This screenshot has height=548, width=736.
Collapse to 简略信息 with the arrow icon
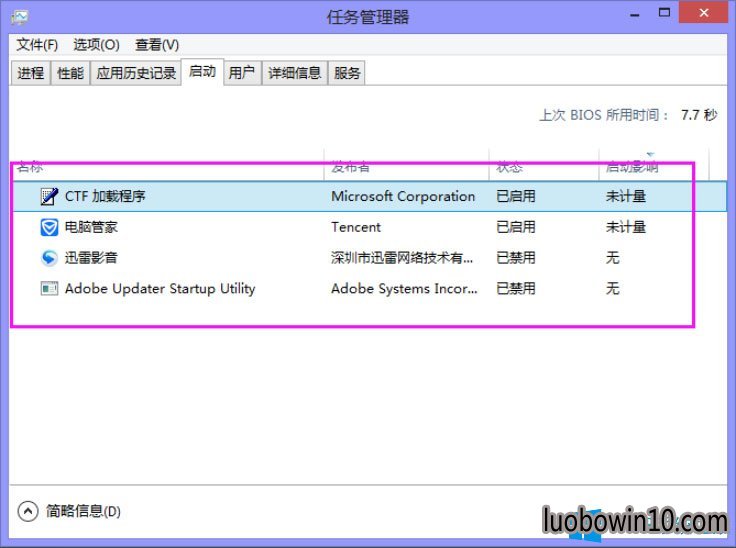[x=28, y=511]
